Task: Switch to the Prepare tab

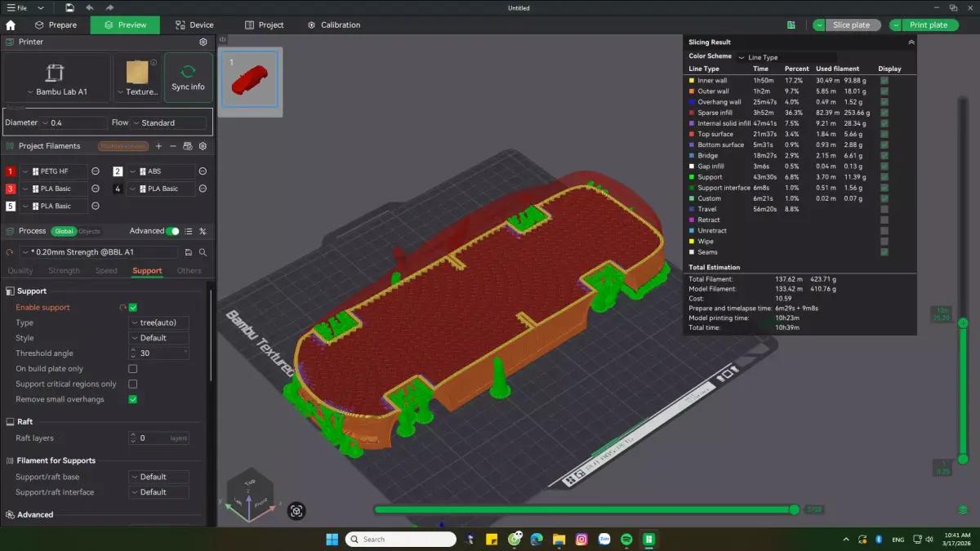Action: click(x=55, y=25)
